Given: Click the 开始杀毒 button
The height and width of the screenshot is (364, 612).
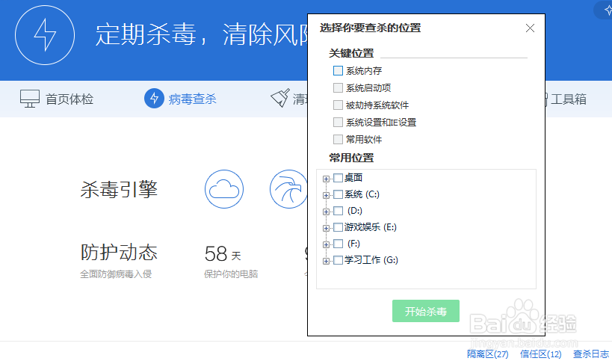Looking at the screenshot, I should tap(425, 311).
